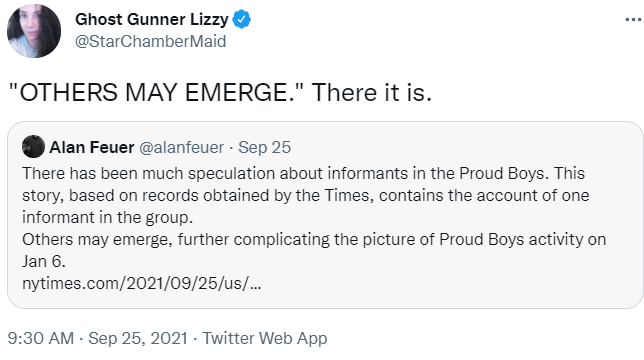Click empty area inside quoted tweet card
Screen dimensions: 644x360
(x=452, y=283)
